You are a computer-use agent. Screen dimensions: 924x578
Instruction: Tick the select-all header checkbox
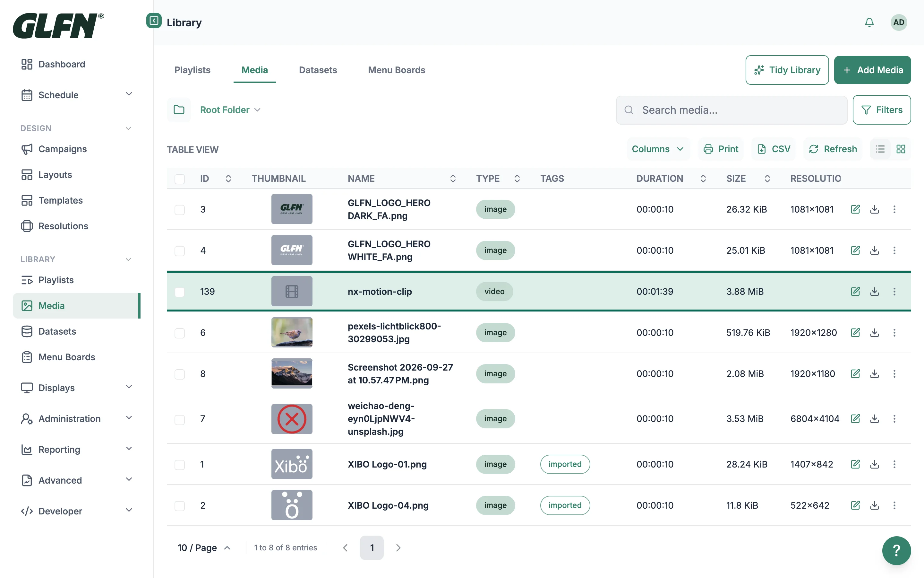pos(179,179)
